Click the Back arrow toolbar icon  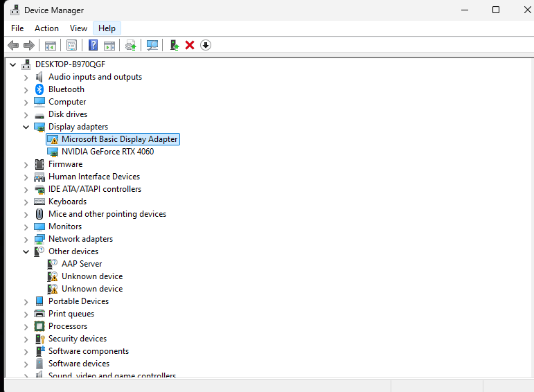tap(13, 45)
